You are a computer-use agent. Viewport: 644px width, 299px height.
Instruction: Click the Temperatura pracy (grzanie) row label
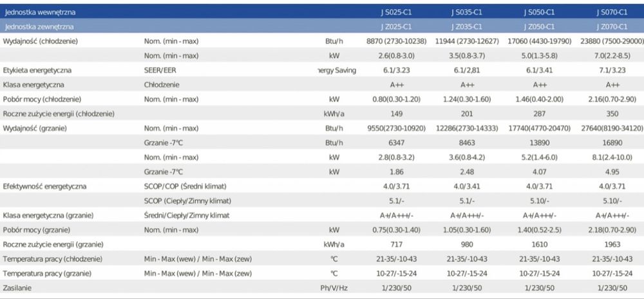(47, 273)
